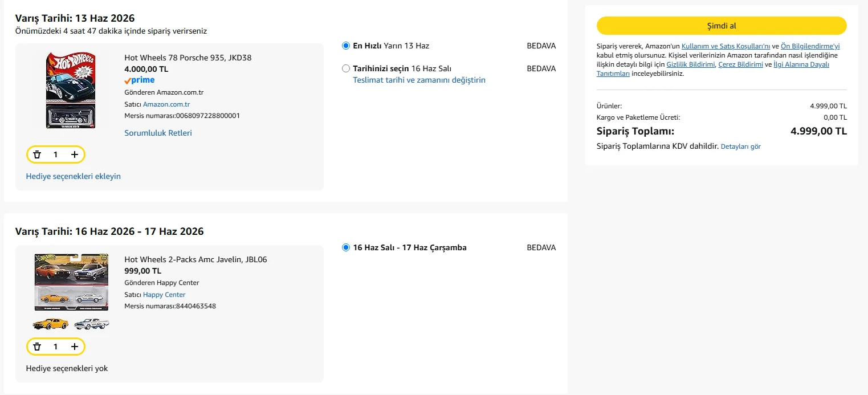
Task: Click trash icon for Porsche 935 item
Action: 37,154
